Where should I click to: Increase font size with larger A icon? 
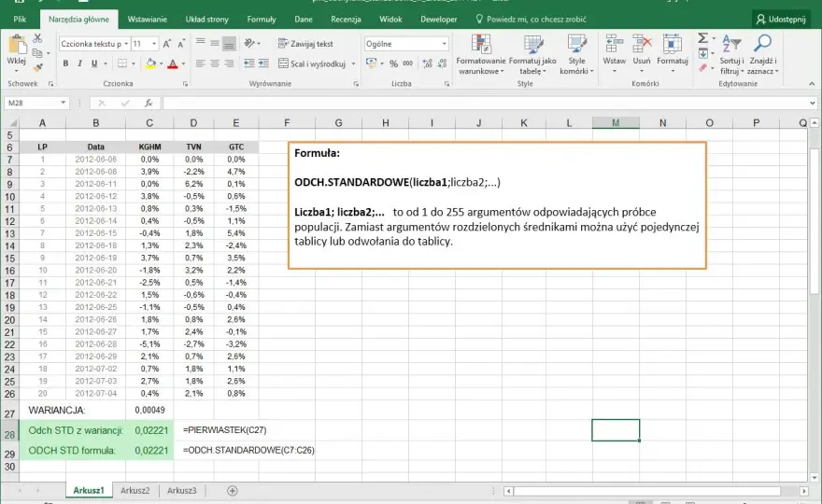tap(166, 44)
